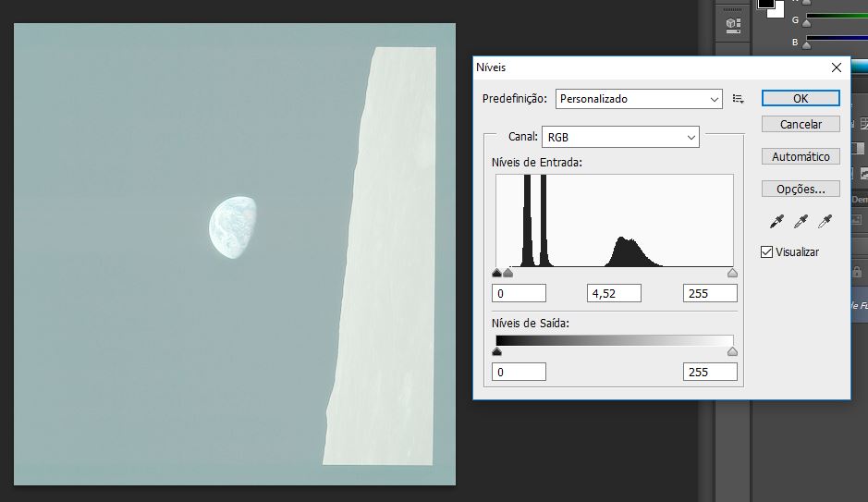Click the output black level slider handle
Screen dimensions: 868x502
coord(496,351)
